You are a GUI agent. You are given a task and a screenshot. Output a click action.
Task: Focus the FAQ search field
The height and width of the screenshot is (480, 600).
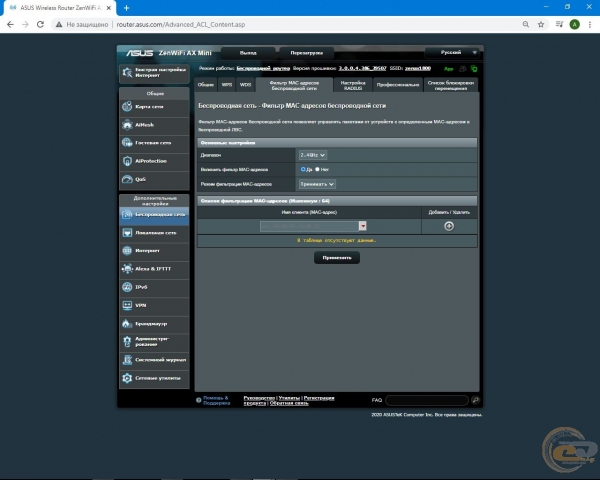point(427,400)
